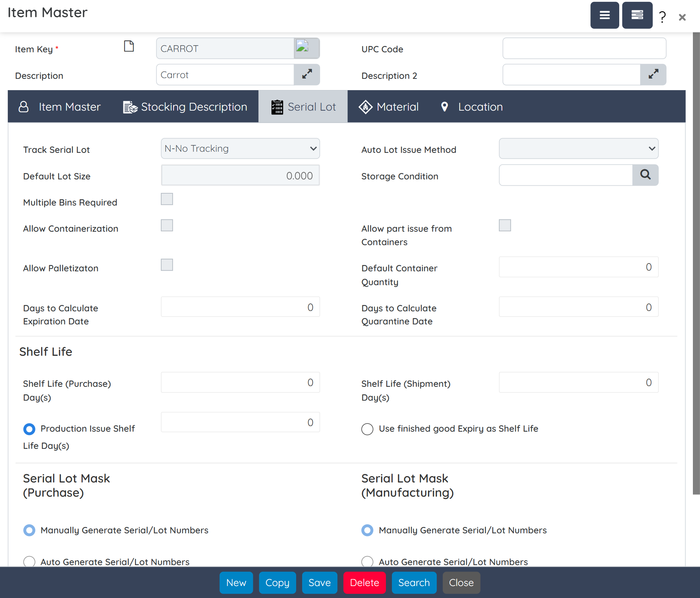Image resolution: width=700 pixels, height=598 pixels.
Task: Click the Default Container Quantity field
Action: tap(578, 267)
